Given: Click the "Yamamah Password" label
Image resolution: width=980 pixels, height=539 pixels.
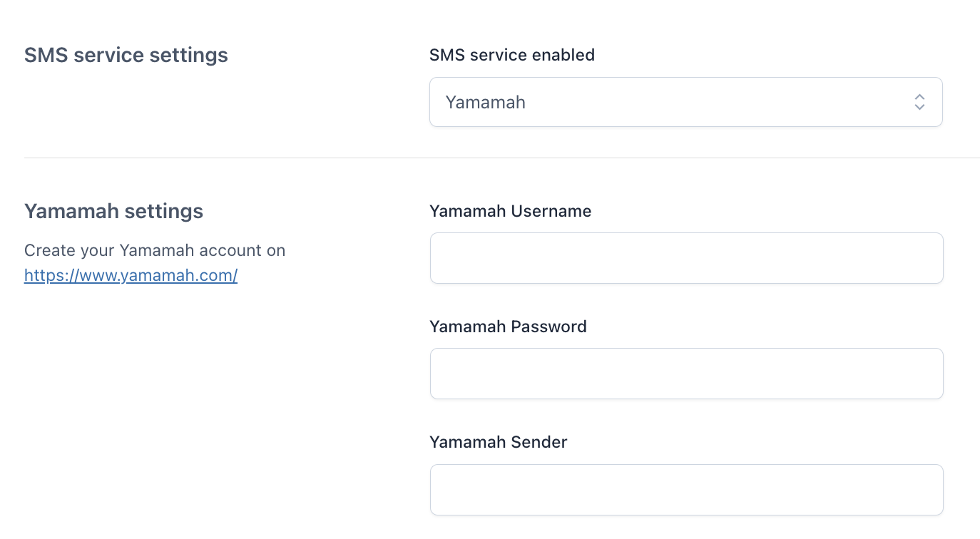Looking at the screenshot, I should pos(508,327).
